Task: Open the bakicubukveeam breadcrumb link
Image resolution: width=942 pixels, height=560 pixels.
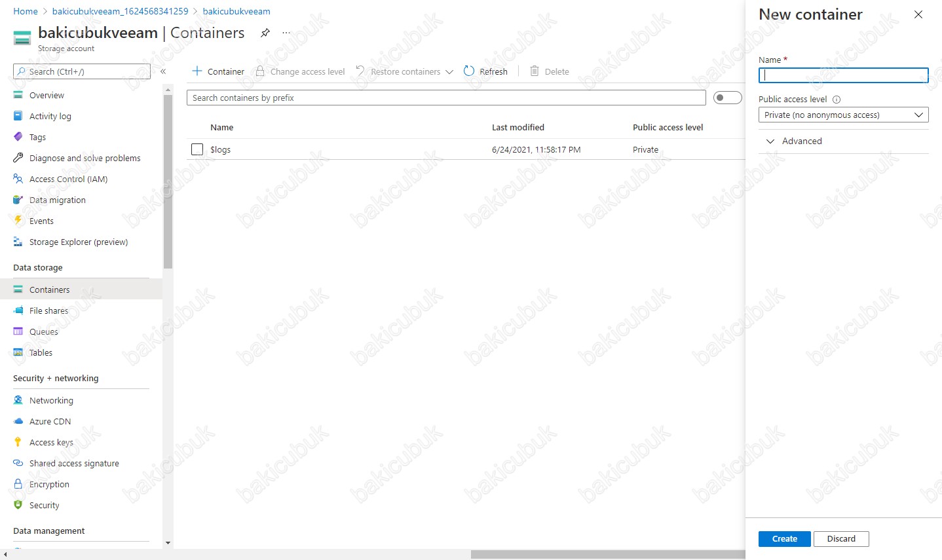Action: coord(236,11)
